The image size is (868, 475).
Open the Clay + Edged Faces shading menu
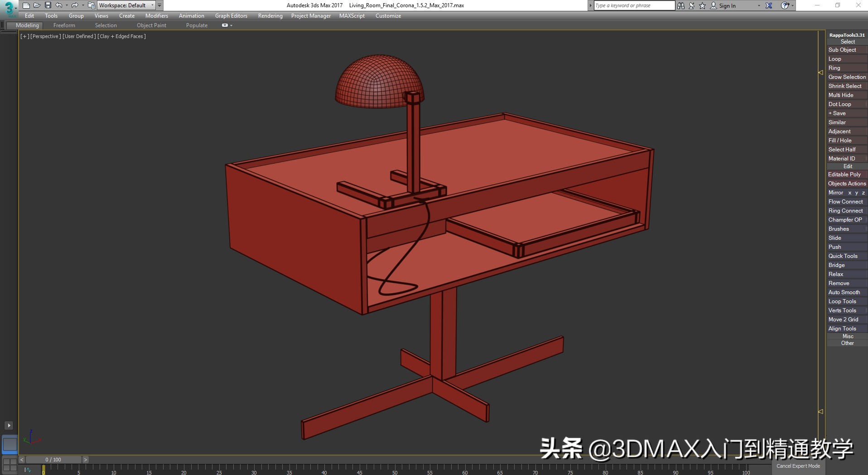(121, 36)
